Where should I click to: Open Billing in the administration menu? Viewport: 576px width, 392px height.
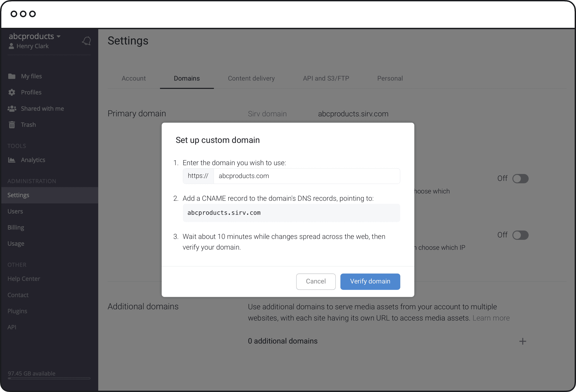[16, 227]
